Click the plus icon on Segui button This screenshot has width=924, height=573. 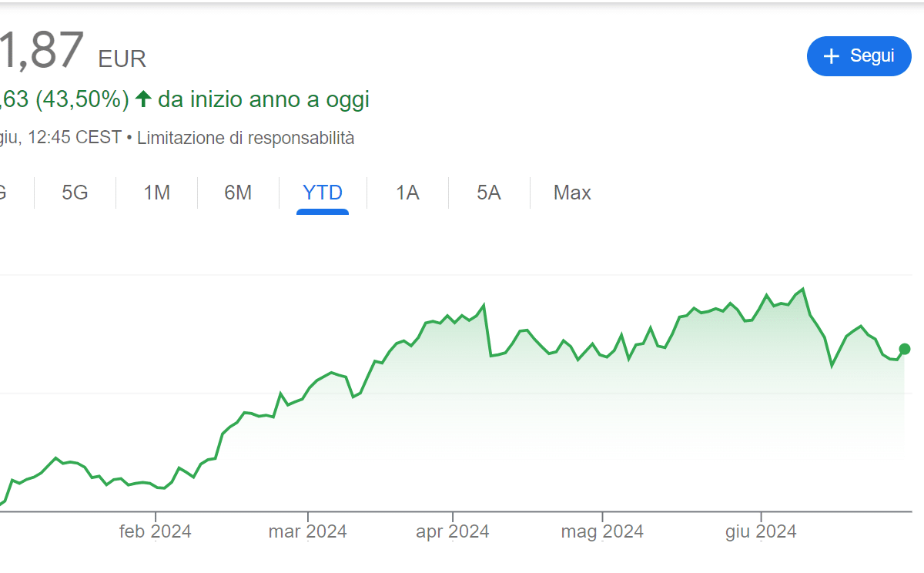[831, 56]
